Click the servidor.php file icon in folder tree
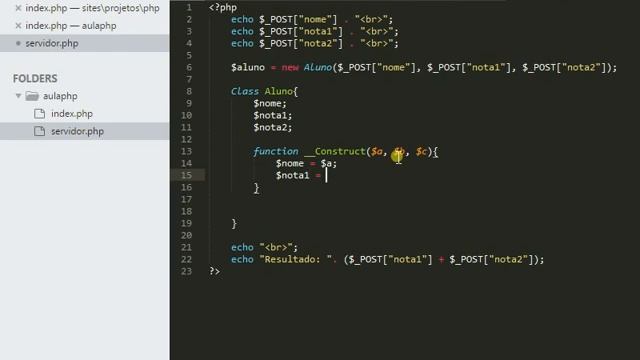The width and height of the screenshot is (640, 360). 40,131
